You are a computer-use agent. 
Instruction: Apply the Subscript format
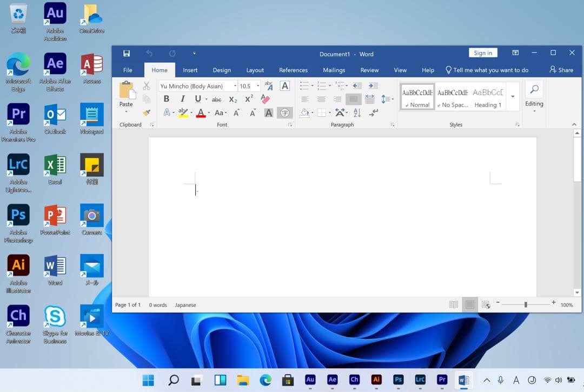[233, 99]
